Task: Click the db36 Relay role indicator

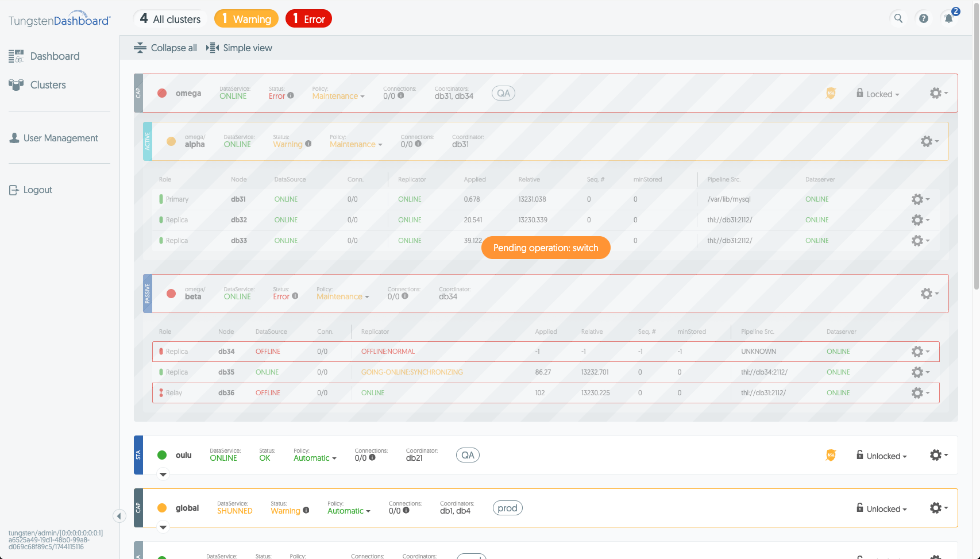Action: point(161,393)
